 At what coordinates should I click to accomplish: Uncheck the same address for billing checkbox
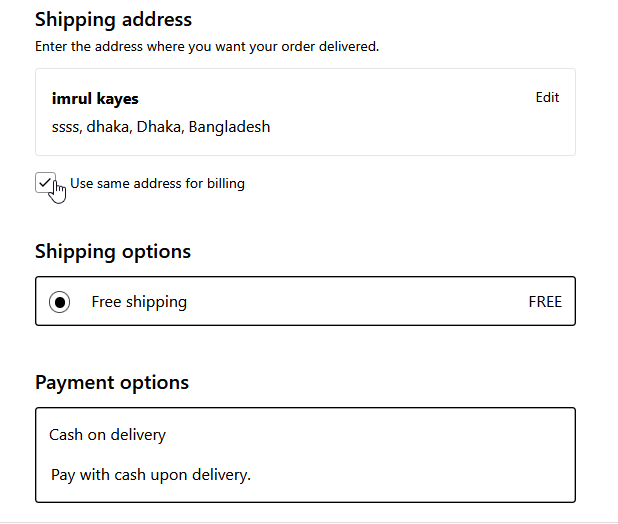click(x=45, y=183)
